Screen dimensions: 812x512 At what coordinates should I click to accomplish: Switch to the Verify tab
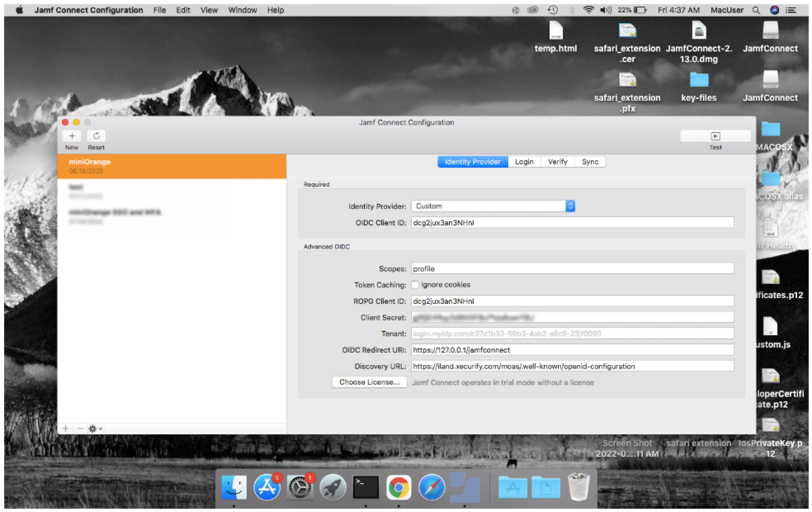[557, 162]
